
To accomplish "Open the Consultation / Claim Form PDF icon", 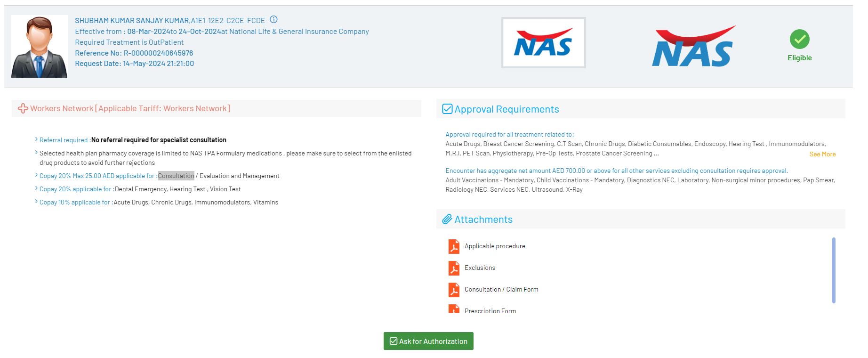I will pos(454,290).
